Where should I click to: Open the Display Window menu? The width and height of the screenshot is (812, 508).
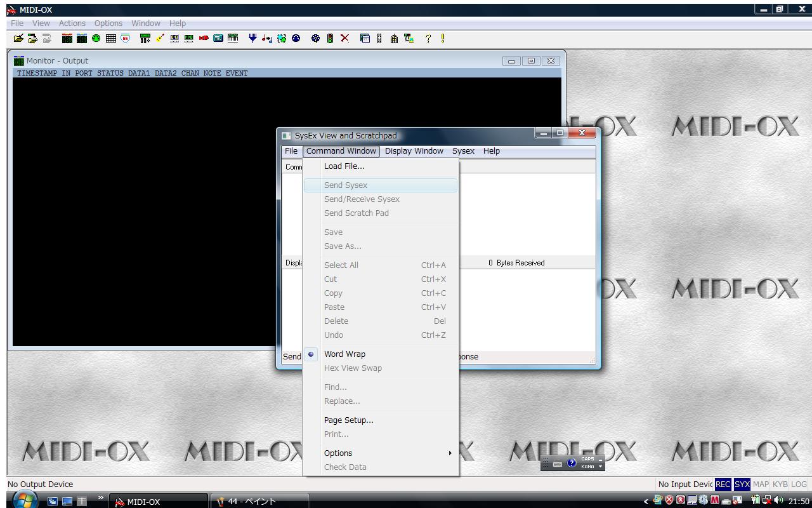(414, 151)
